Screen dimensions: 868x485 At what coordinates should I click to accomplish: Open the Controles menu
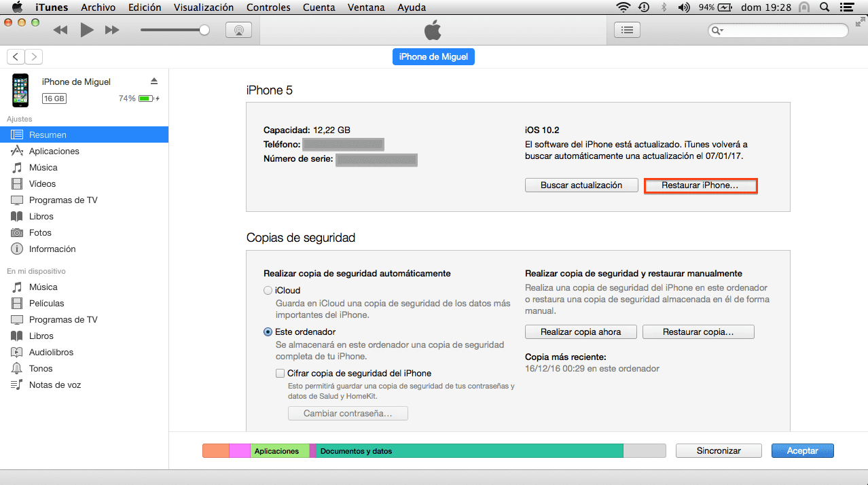(x=268, y=7)
